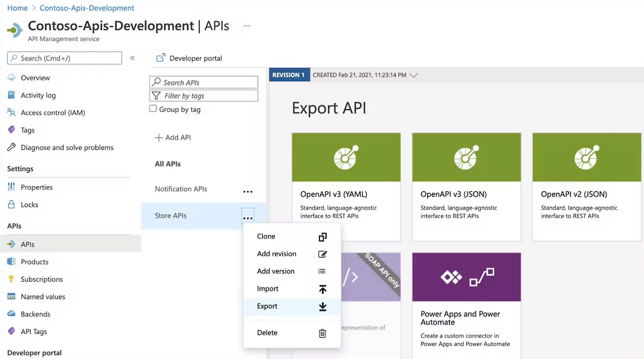Click the Delete trash can icon
This screenshot has height=359, width=644.
coord(322,333)
